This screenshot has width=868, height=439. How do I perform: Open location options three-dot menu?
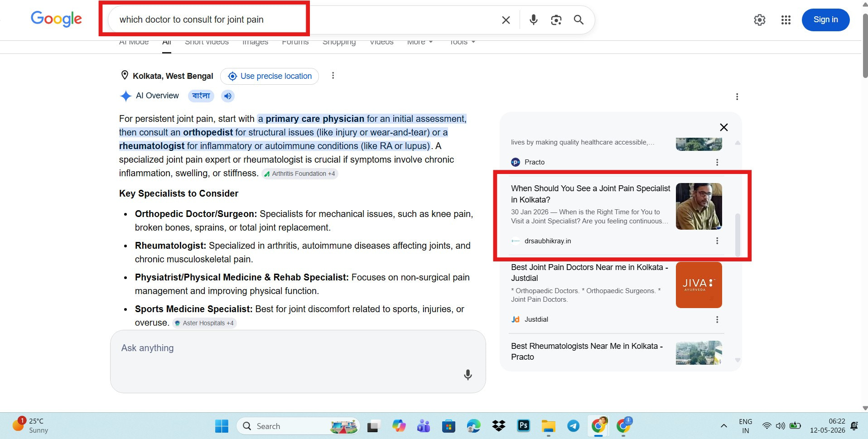[x=333, y=76]
